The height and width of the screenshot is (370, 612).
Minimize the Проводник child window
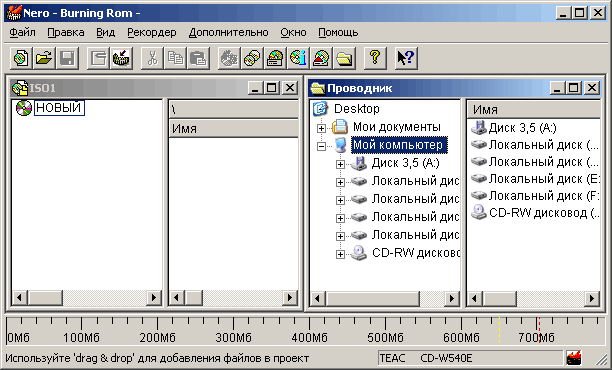click(x=557, y=88)
